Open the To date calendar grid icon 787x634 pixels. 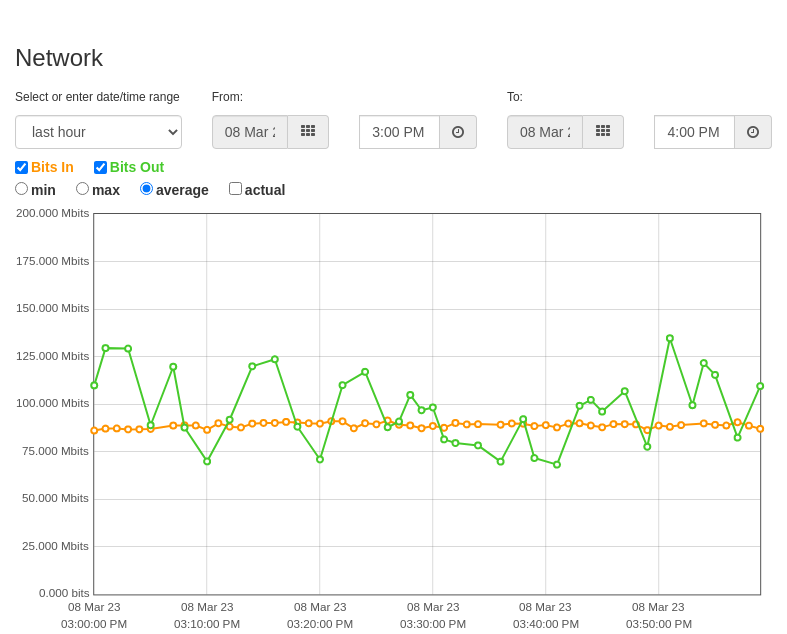tap(603, 132)
